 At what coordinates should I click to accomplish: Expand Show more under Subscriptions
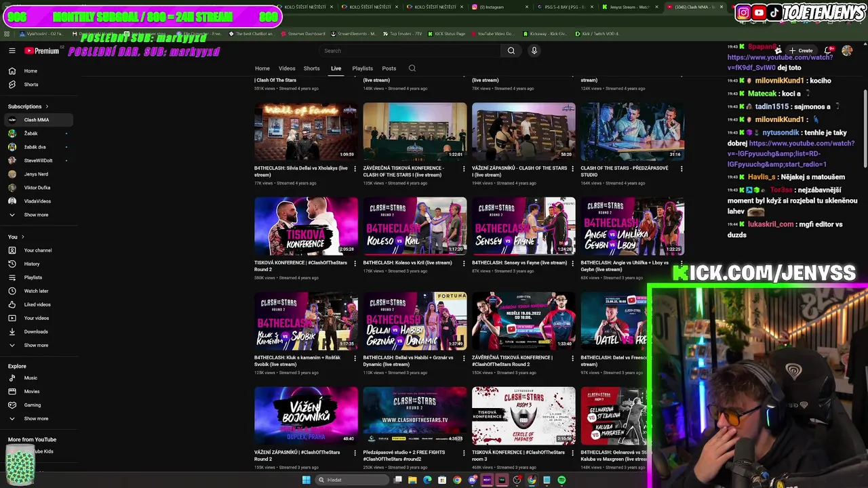(38, 215)
